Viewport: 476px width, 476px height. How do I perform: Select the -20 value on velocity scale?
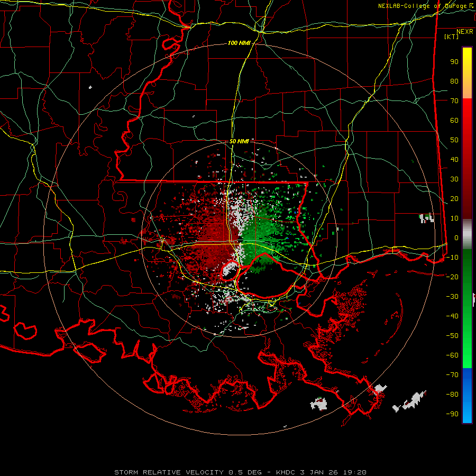452,277
